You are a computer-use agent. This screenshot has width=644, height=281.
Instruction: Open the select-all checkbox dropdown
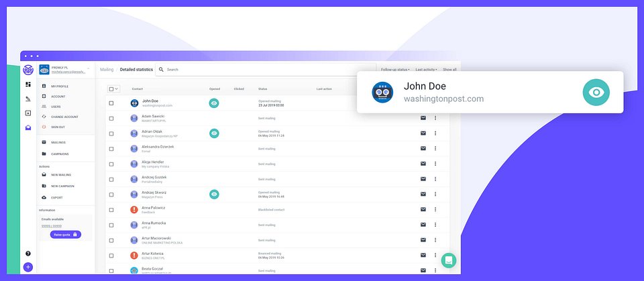pyautogui.click(x=114, y=89)
